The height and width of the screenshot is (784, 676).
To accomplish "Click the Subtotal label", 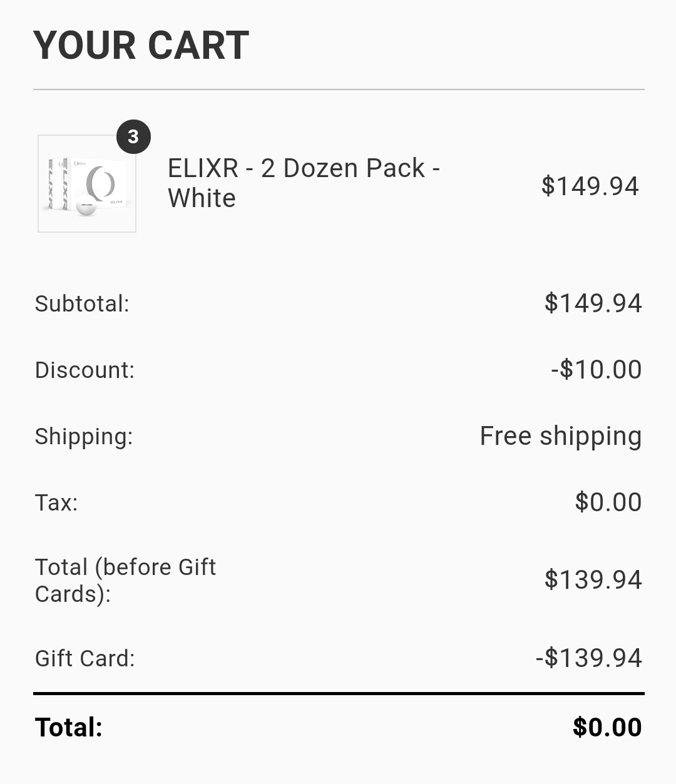I will pos(82,304).
